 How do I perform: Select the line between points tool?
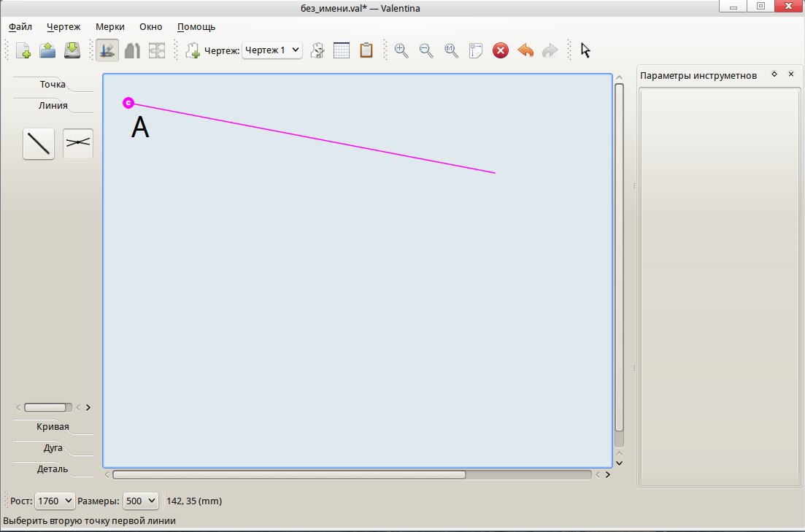[39, 144]
